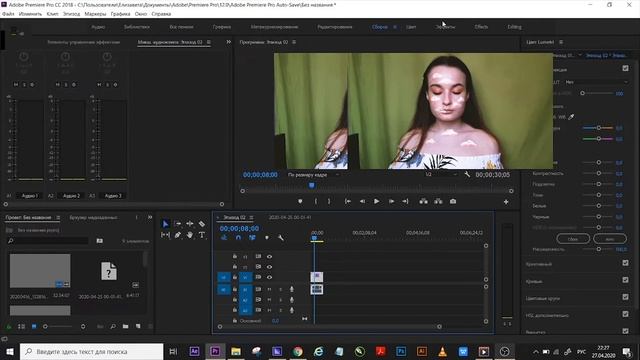640x360 pixels.
Task: Switch project panel to icon view
Action: (x=34, y=327)
